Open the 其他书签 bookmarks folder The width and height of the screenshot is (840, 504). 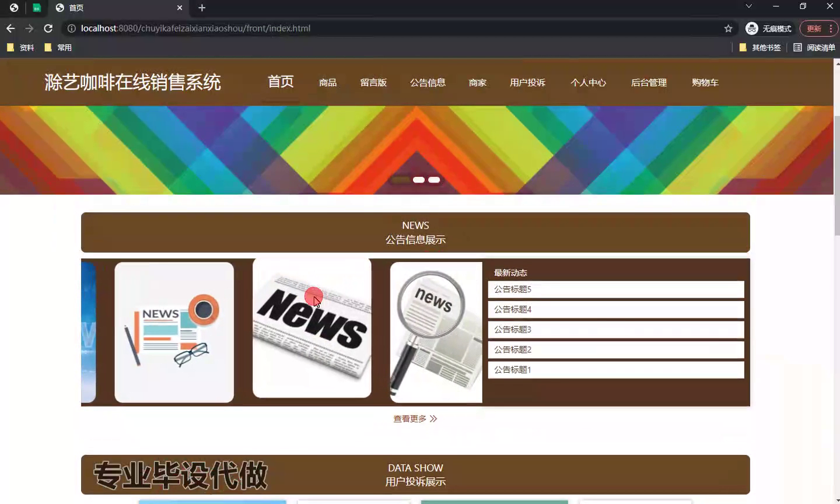(x=759, y=47)
